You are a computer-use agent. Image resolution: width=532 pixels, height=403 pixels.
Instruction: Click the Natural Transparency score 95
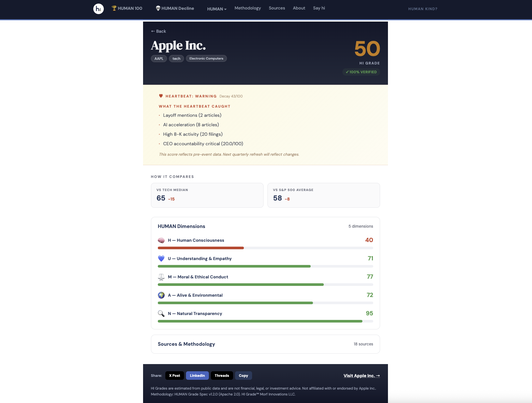(370, 313)
